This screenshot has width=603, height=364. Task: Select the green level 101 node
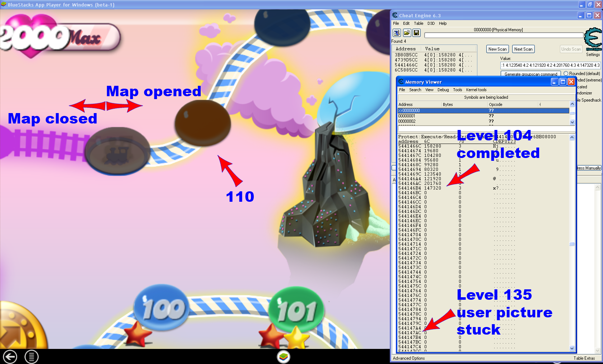(x=296, y=310)
